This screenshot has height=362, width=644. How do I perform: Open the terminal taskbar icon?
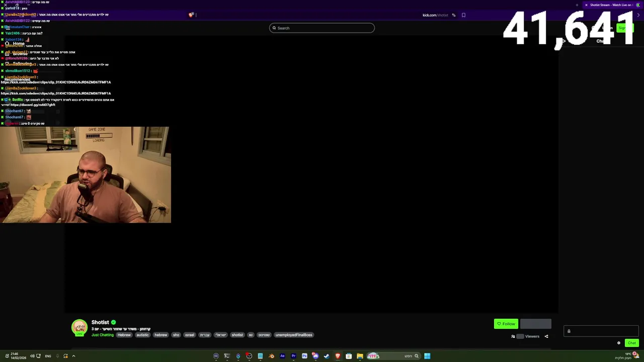point(227,356)
